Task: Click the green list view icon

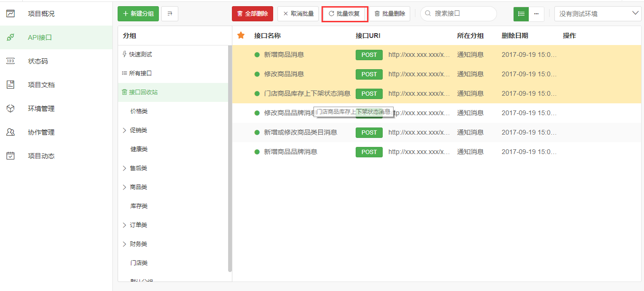Action: point(521,14)
